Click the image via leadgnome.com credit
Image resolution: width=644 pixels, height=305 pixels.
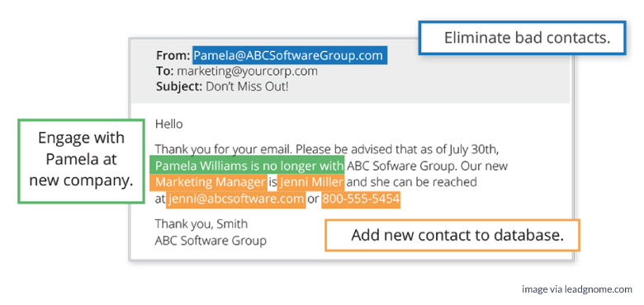(577, 289)
